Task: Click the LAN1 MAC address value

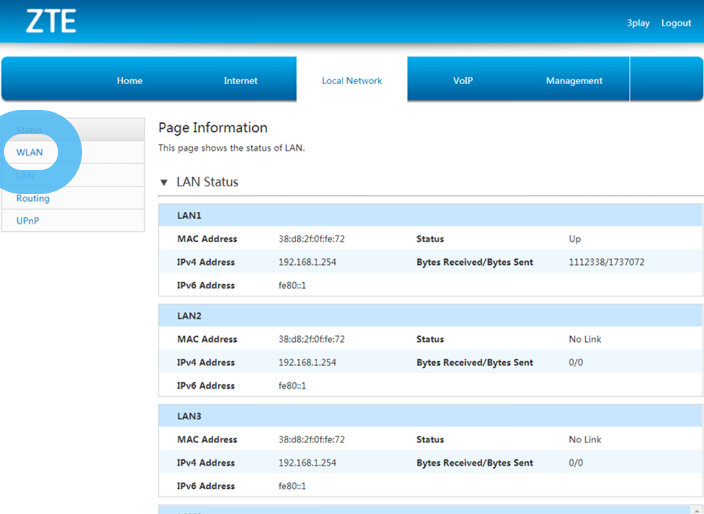Action: 311,239
